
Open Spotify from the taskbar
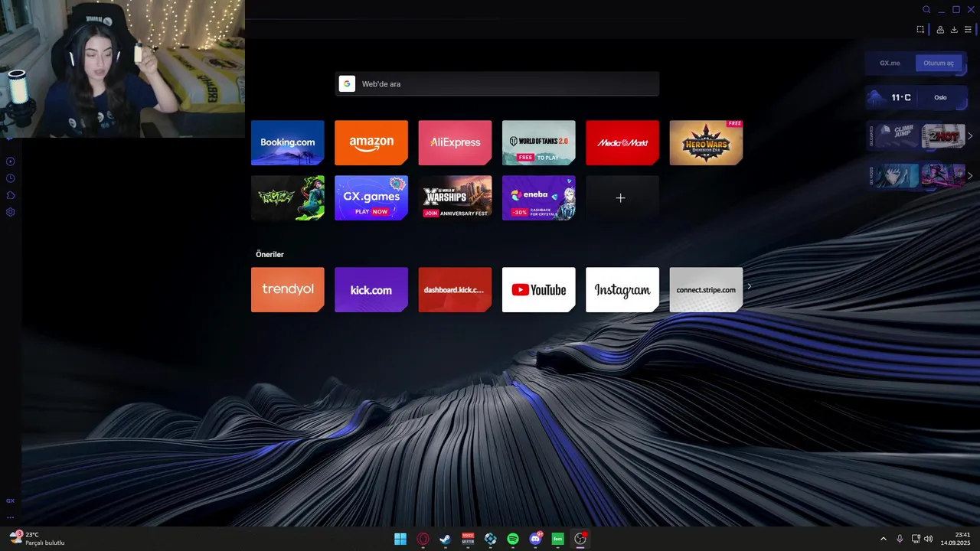click(x=513, y=539)
